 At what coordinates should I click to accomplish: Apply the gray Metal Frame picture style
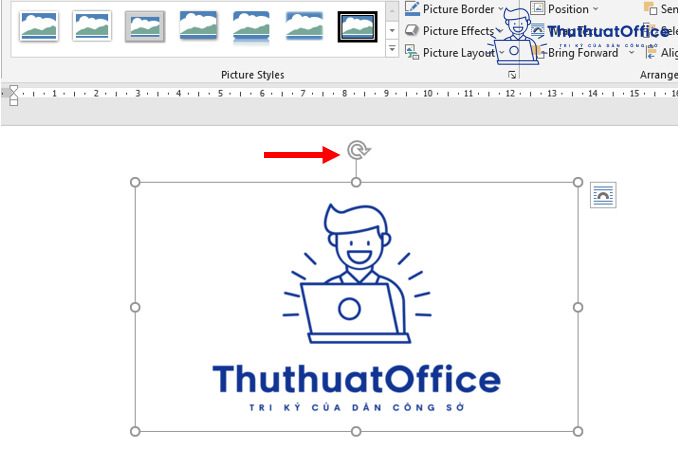145,26
